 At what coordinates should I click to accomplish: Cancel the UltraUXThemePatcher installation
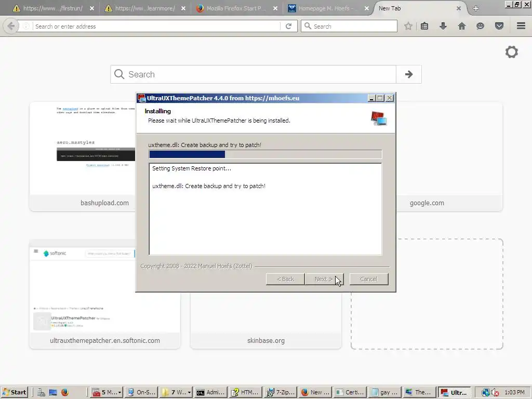(x=368, y=279)
